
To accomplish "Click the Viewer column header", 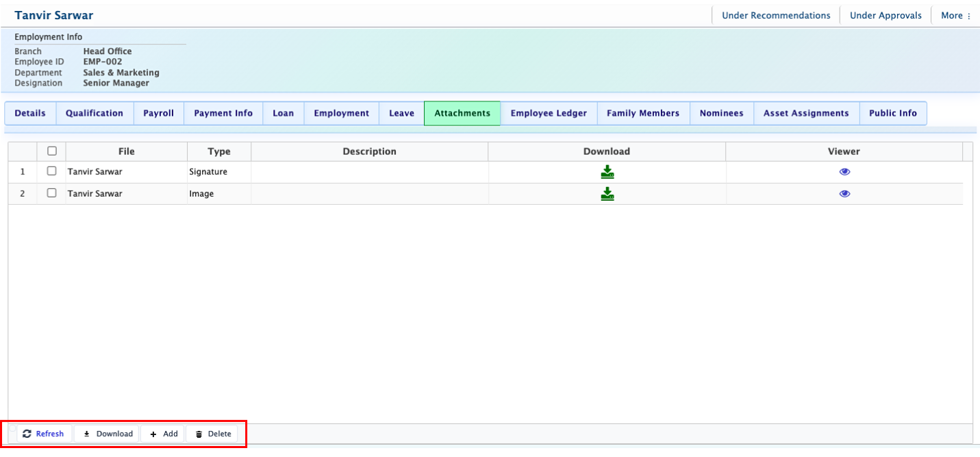I will [x=844, y=151].
